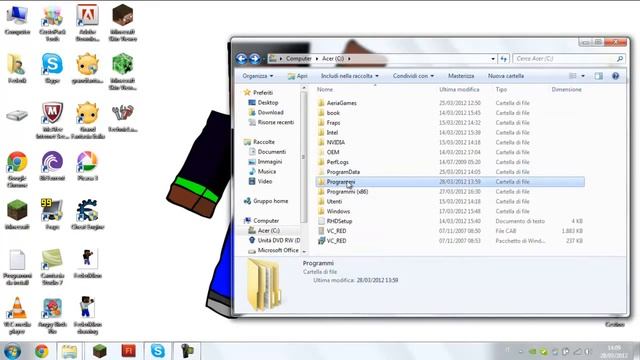
Task: Open BitTorrent desktop shortcut
Action: point(52,165)
